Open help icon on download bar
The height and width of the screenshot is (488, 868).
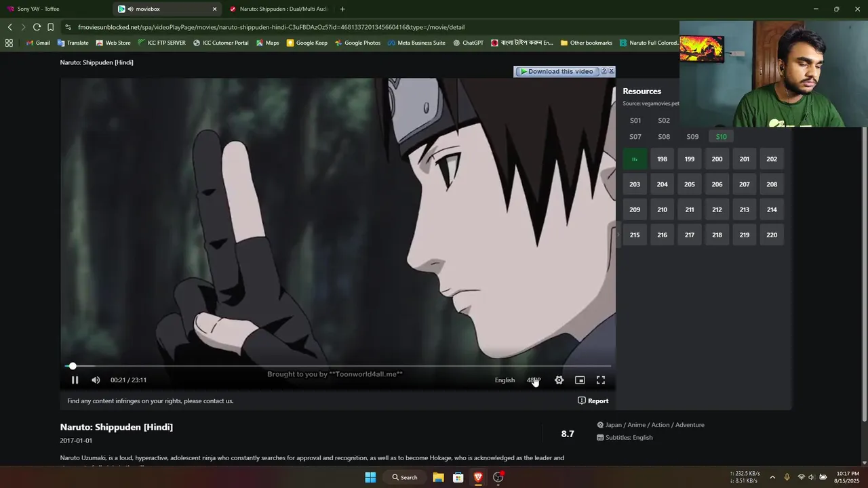click(x=604, y=71)
